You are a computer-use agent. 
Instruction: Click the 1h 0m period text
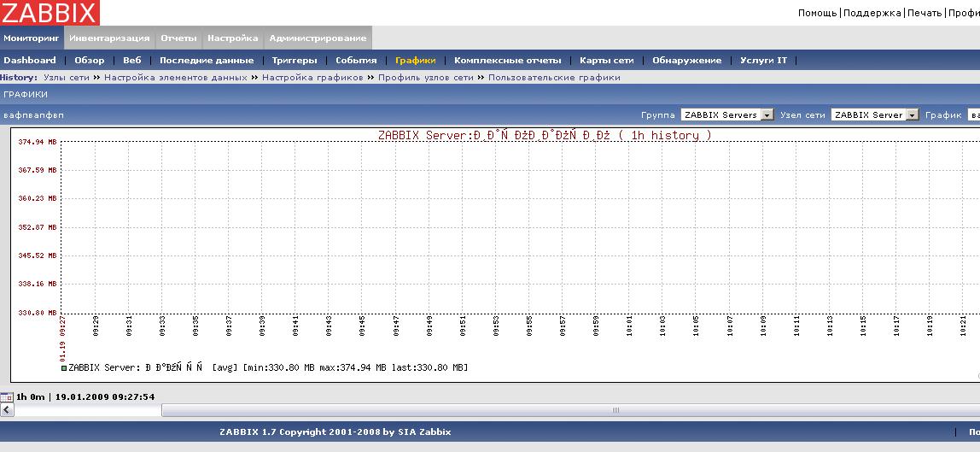pos(31,397)
